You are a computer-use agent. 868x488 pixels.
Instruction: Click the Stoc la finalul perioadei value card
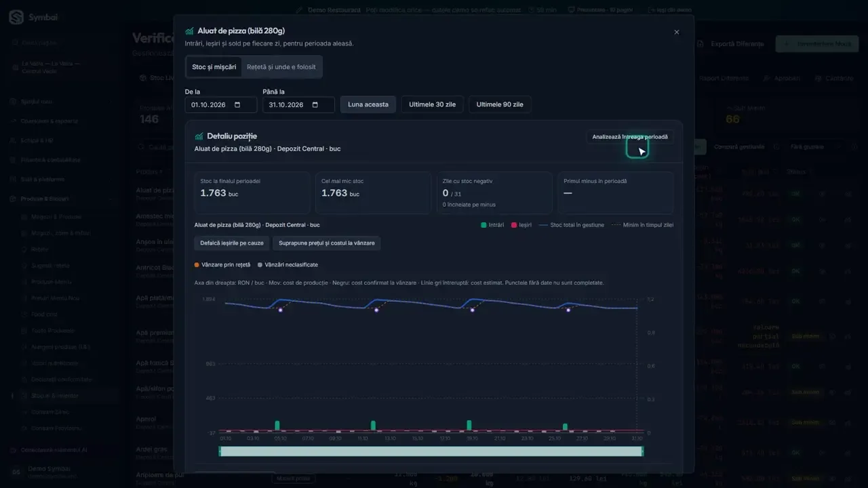coord(252,193)
